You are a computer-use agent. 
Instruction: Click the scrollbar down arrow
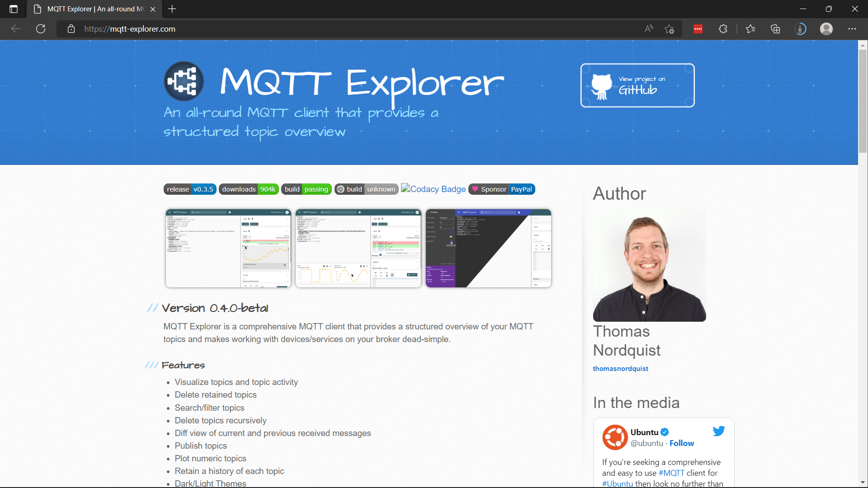(x=863, y=483)
